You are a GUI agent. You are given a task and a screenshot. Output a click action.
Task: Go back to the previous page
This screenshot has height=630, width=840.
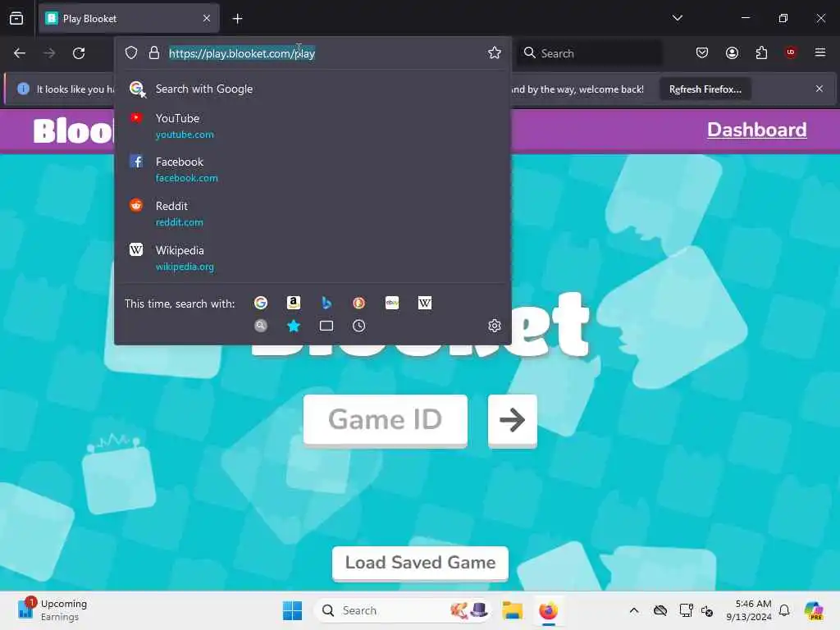pos(20,53)
